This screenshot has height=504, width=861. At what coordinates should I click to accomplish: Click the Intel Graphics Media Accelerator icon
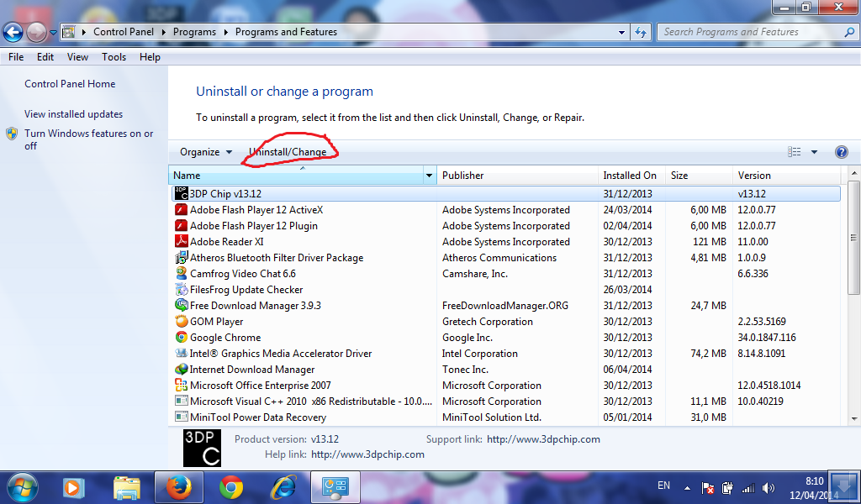182,353
